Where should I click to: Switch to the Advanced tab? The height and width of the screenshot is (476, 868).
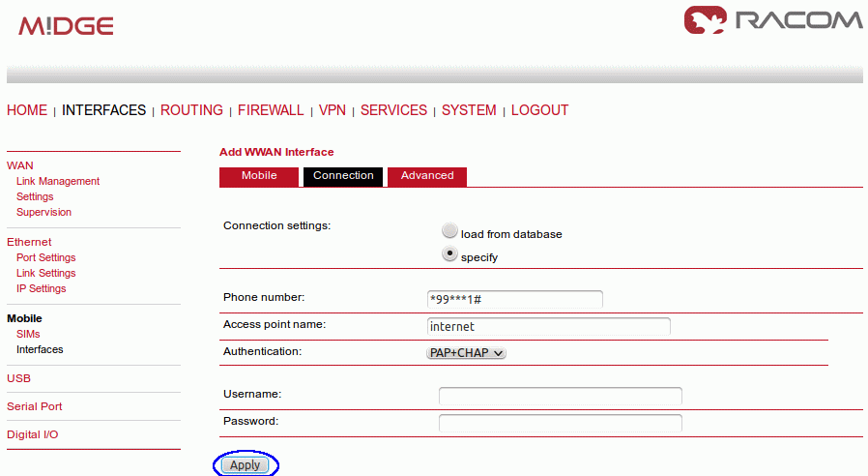coord(427,176)
